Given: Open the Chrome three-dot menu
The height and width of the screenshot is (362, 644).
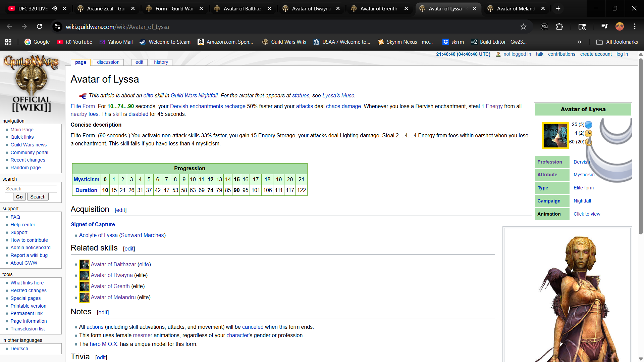Looking at the screenshot, I should pos(635,27).
